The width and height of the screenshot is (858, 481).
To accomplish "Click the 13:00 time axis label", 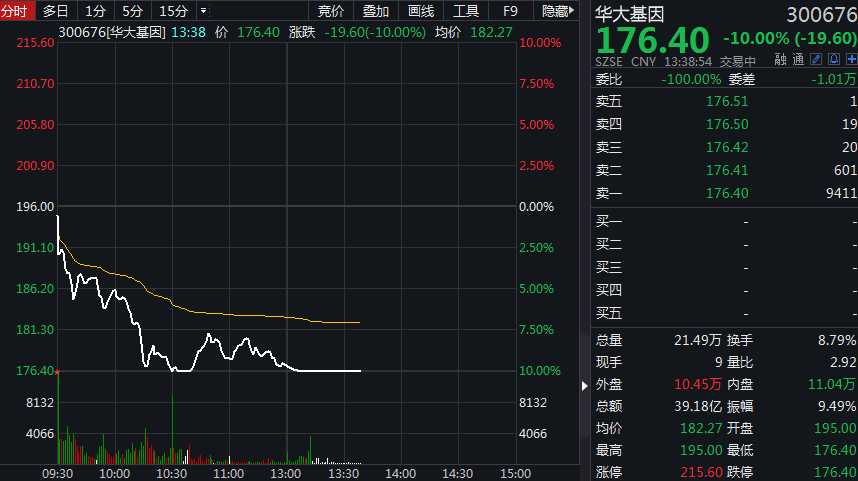I will [x=286, y=474].
